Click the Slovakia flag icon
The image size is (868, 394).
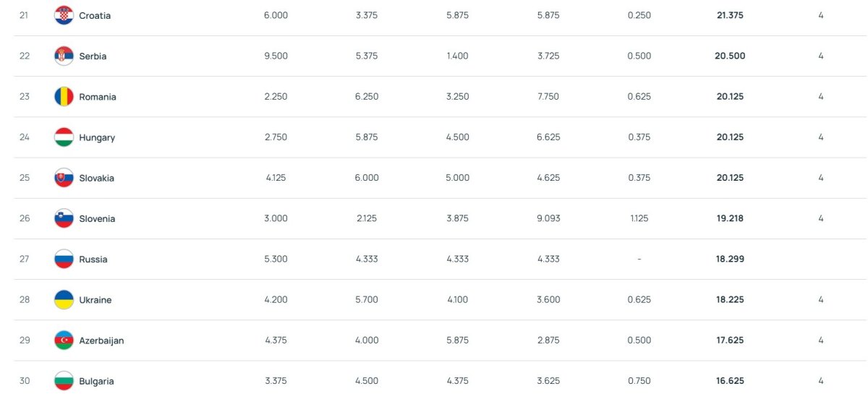pos(64,178)
